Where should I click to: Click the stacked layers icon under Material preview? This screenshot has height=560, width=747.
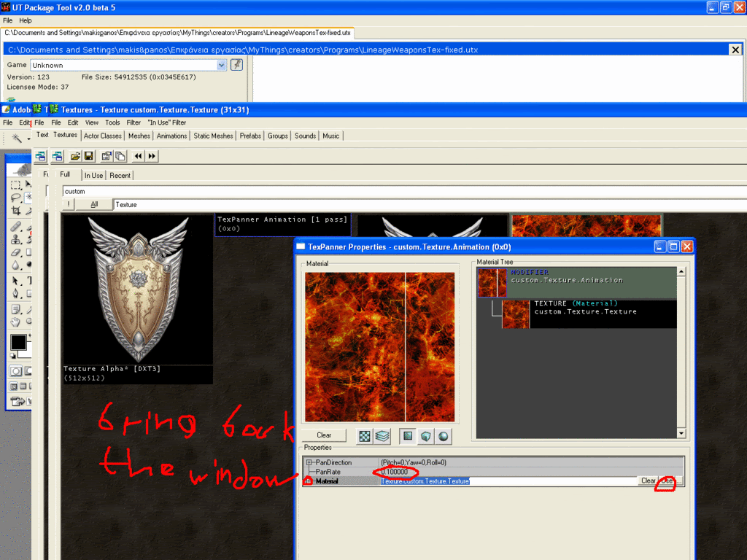[382, 436]
